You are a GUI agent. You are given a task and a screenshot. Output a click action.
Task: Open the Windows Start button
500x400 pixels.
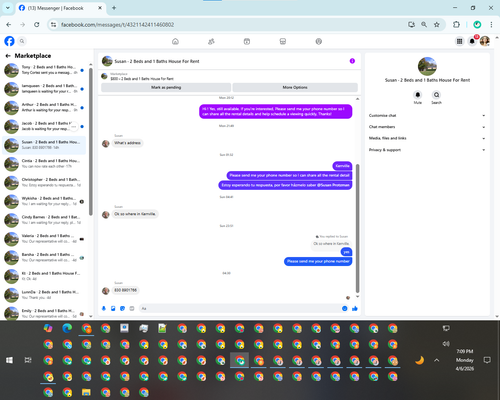9,360
